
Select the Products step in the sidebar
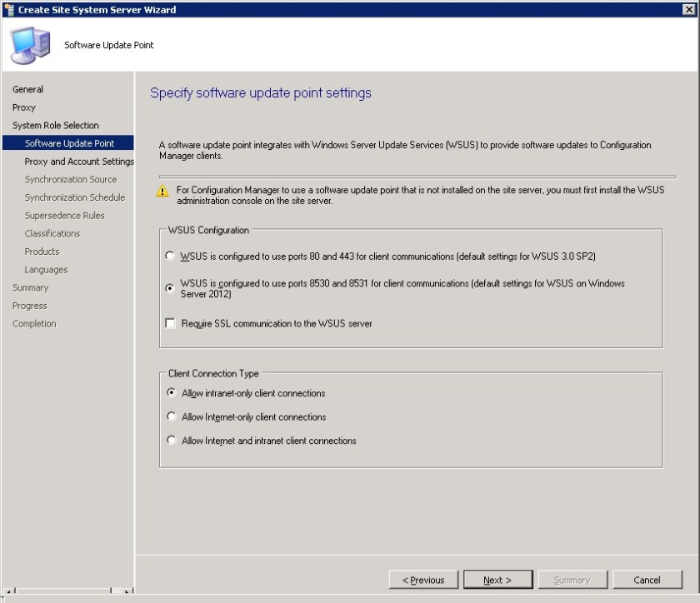point(42,251)
